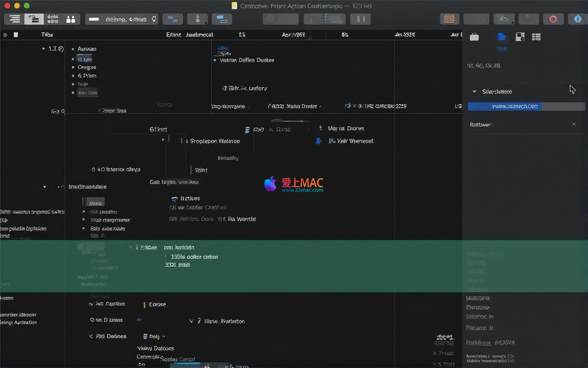Click the orange grid icon in toolbar
The width and height of the screenshot is (588, 368).
pyautogui.click(x=449, y=19)
